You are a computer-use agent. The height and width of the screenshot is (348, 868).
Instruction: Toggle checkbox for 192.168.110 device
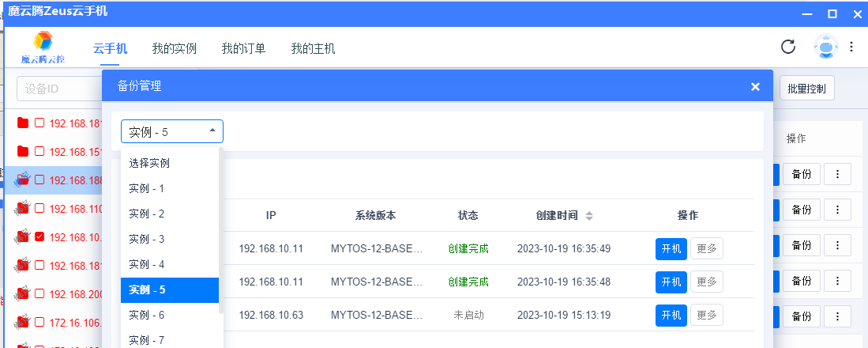[x=39, y=208]
